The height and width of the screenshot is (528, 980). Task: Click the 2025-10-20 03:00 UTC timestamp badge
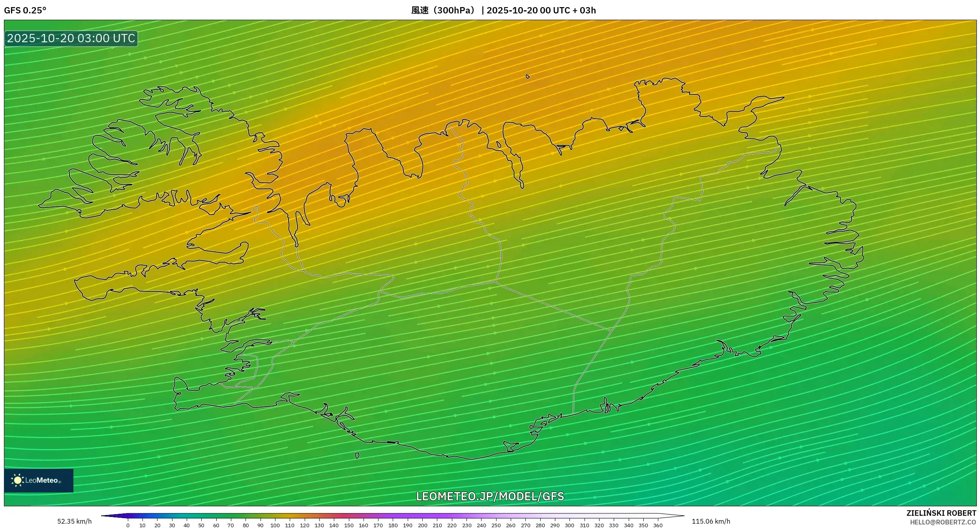[71, 39]
